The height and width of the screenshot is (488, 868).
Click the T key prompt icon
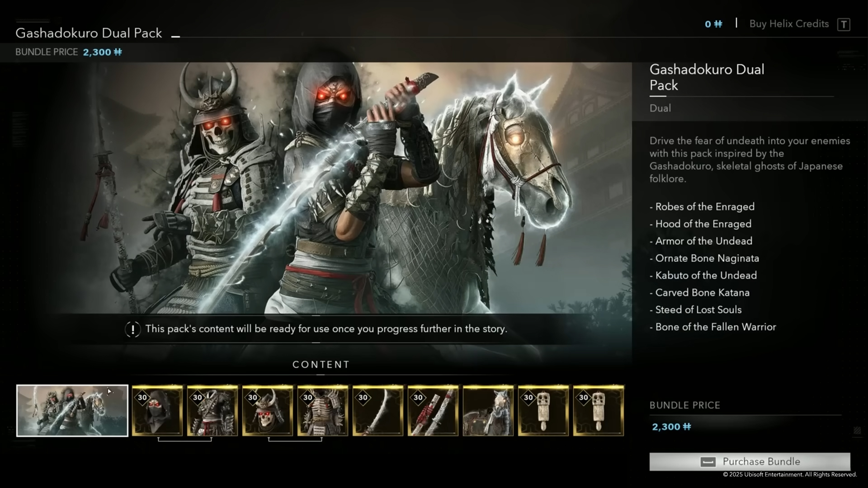[x=844, y=24]
